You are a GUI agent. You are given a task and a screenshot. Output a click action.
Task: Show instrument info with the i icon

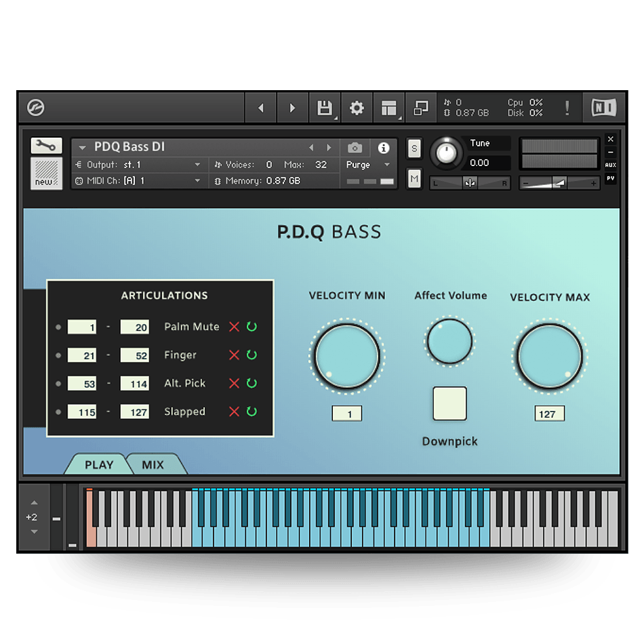tap(384, 148)
